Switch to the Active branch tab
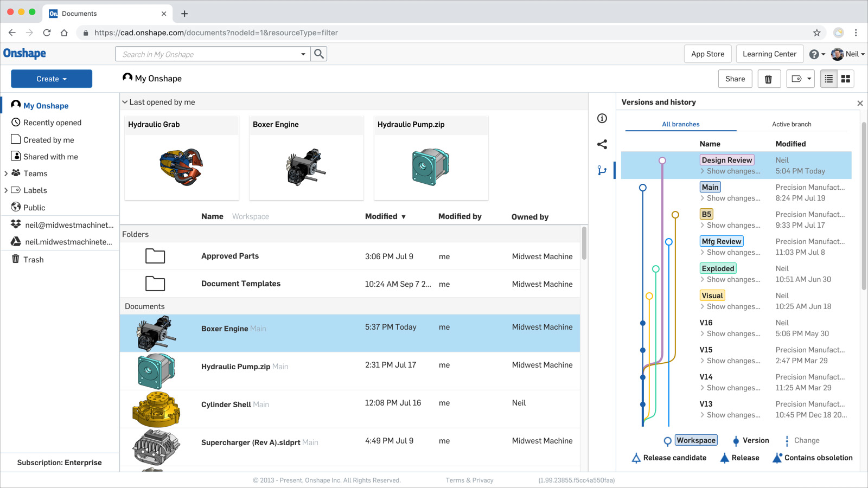868x488 pixels. coord(792,124)
